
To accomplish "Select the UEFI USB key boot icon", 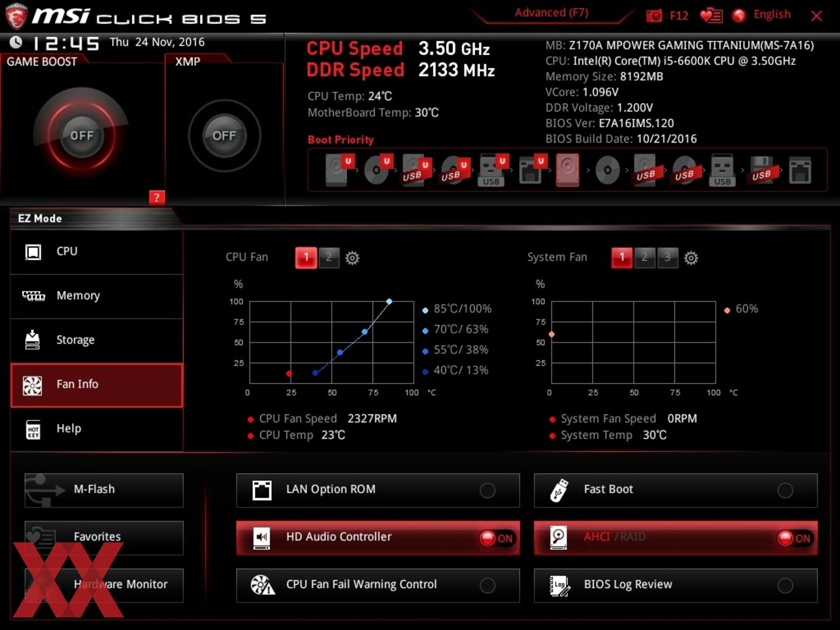I will [492, 170].
